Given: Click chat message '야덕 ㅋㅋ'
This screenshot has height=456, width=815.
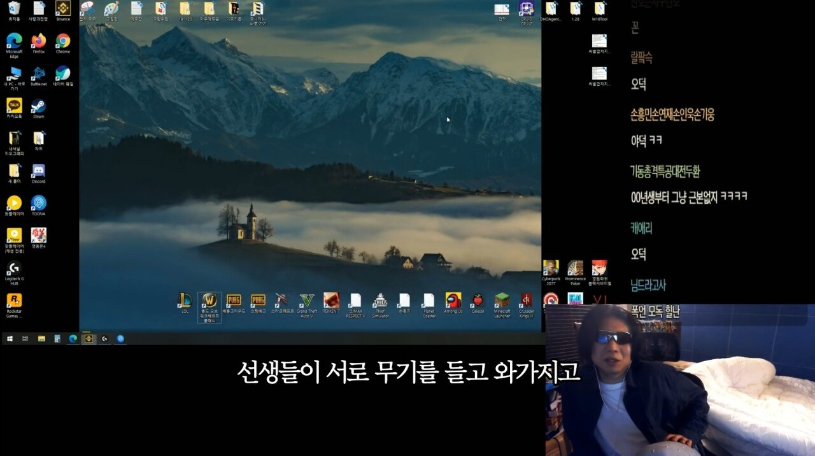Looking at the screenshot, I should click(x=646, y=140).
